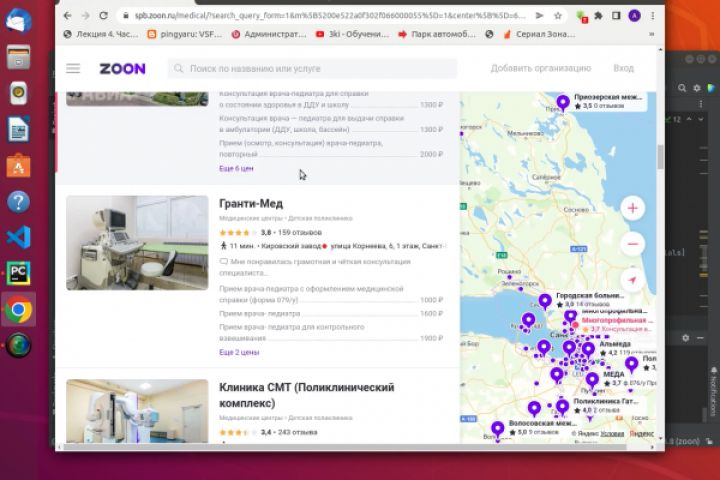Click the Приозерская map pin
Viewport: 720px width, 480px height.
563,102
